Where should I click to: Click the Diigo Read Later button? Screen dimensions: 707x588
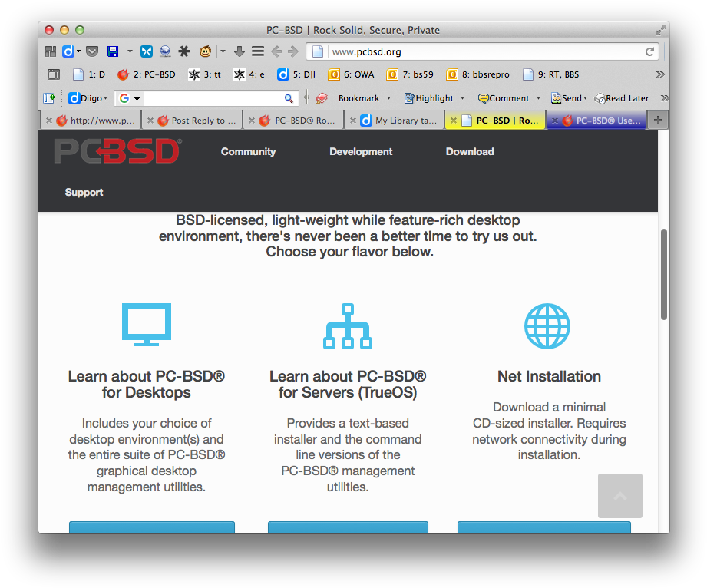[x=623, y=98]
